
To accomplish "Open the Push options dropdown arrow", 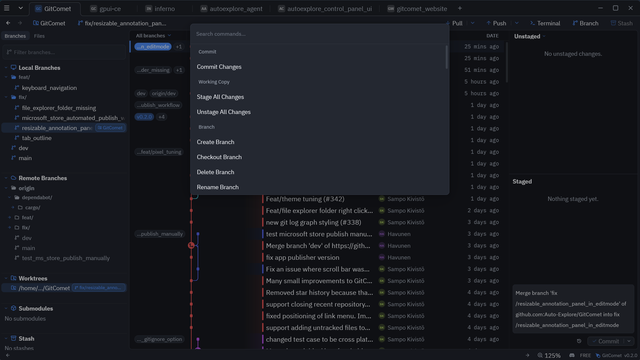I will pyautogui.click(x=516, y=23).
